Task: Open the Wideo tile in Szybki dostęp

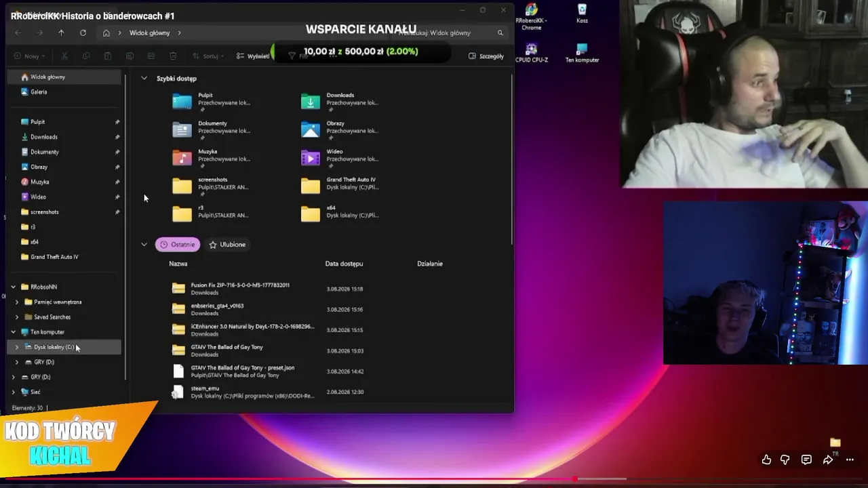Action: 340,158
